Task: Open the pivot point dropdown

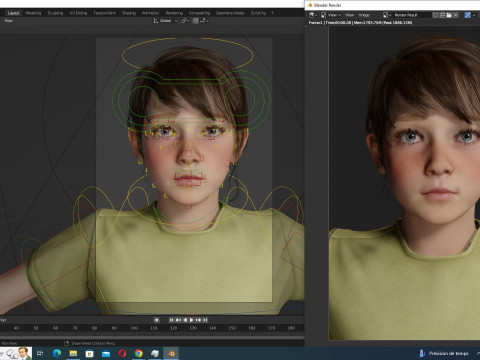Action: pos(185,21)
